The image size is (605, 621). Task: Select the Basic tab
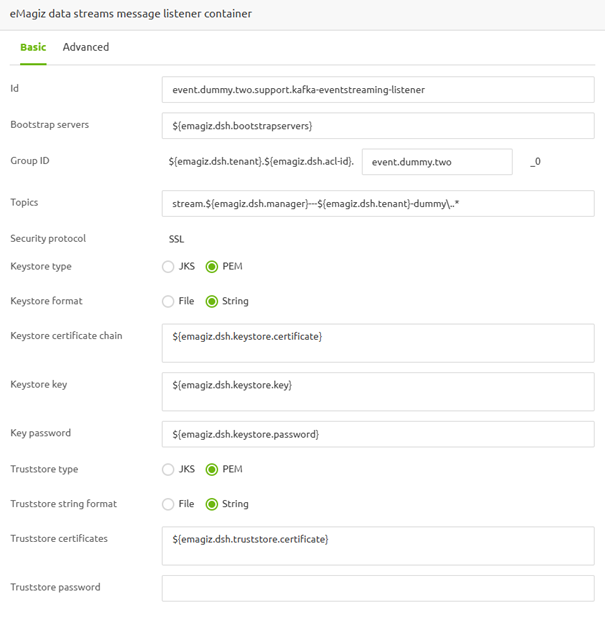(33, 47)
